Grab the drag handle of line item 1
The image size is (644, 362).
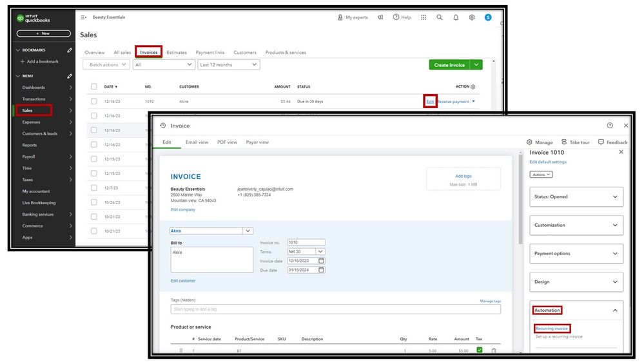pos(181,350)
